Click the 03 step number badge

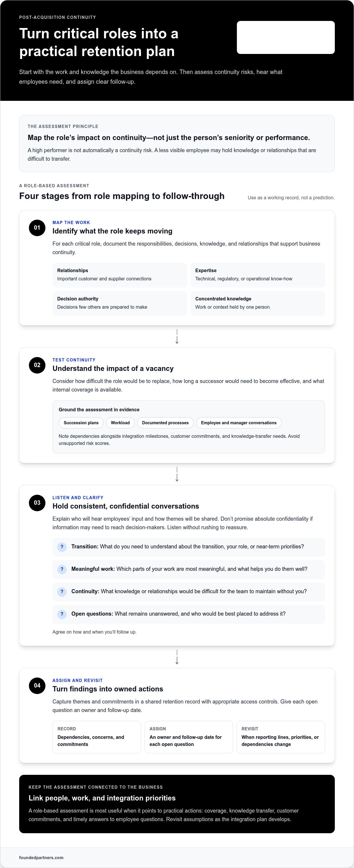(37, 503)
